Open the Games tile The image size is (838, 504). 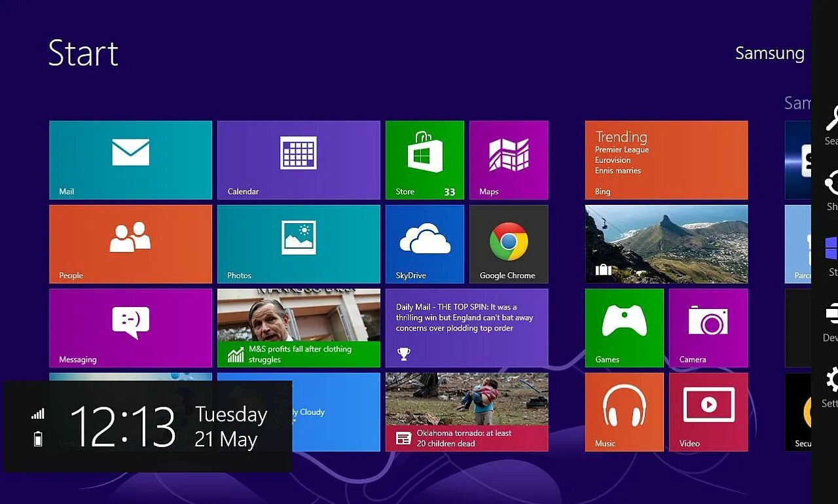(624, 327)
